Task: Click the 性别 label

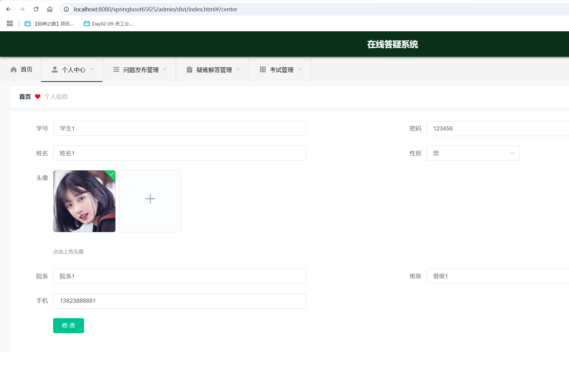Action: (415, 153)
